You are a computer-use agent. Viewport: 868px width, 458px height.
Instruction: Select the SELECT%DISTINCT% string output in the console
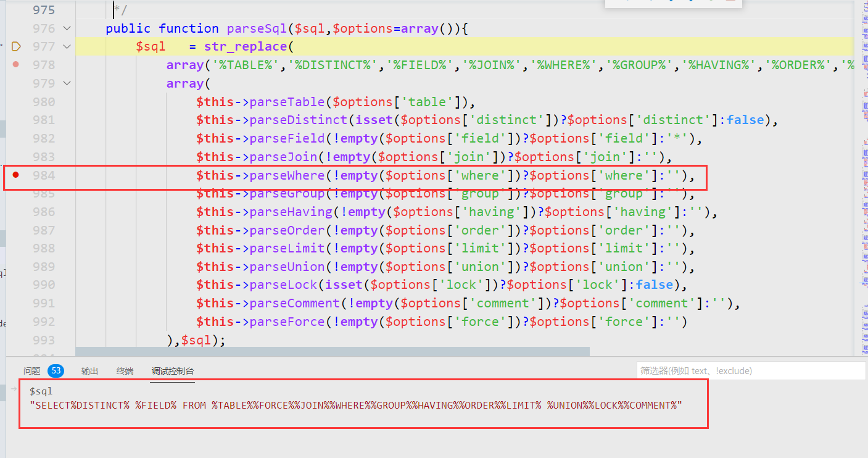pyautogui.click(x=355, y=406)
